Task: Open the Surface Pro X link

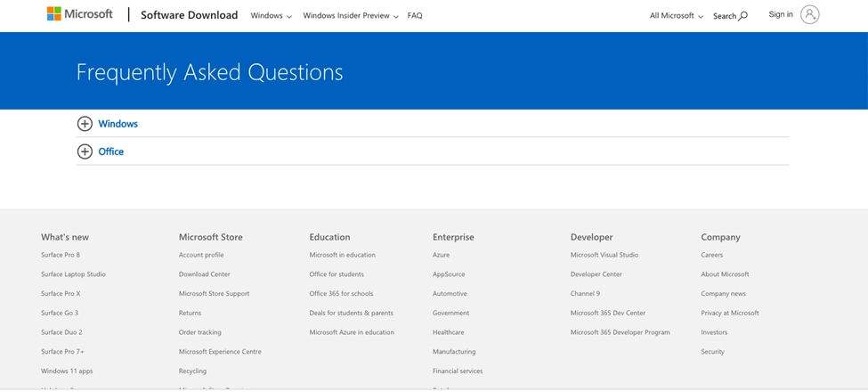Action: click(61, 293)
